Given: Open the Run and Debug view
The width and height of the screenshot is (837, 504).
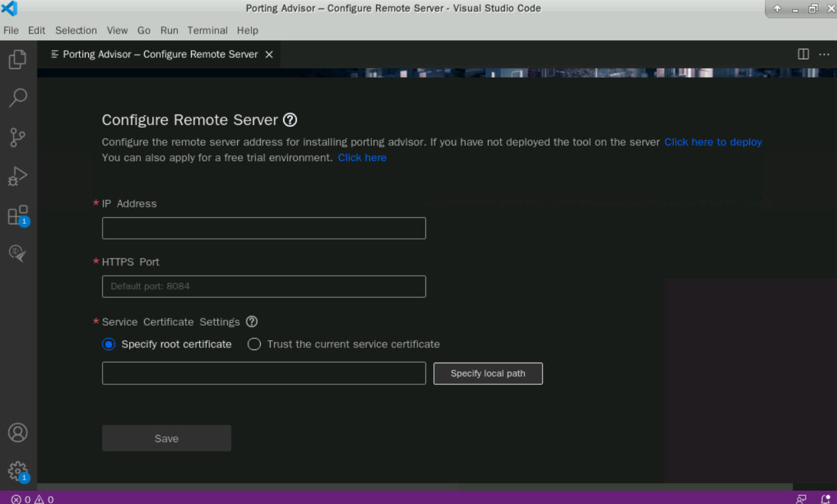Looking at the screenshot, I should [18, 176].
